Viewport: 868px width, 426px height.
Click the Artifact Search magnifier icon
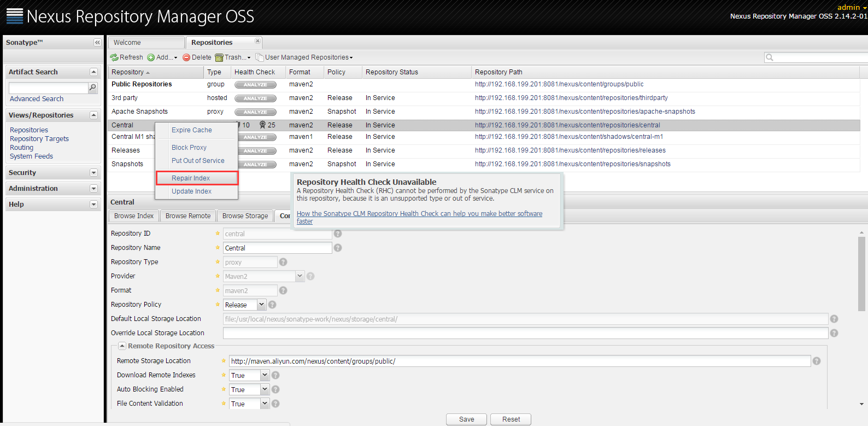click(93, 87)
